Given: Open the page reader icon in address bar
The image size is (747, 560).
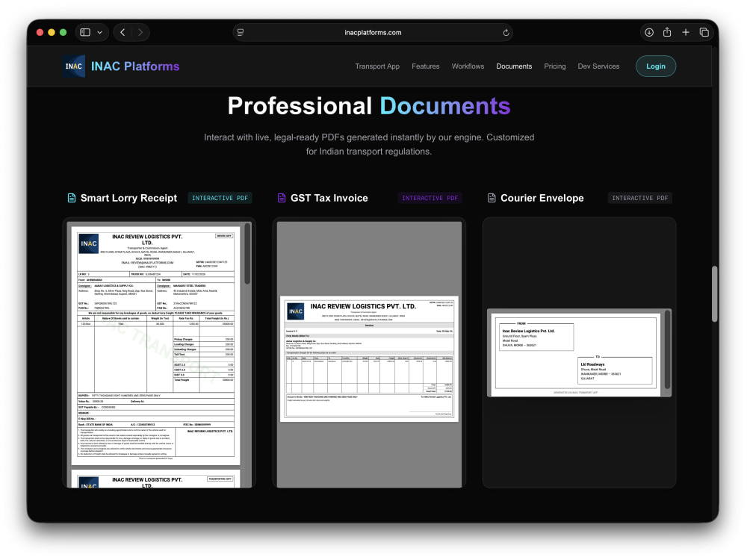Looking at the screenshot, I should click(x=241, y=32).
